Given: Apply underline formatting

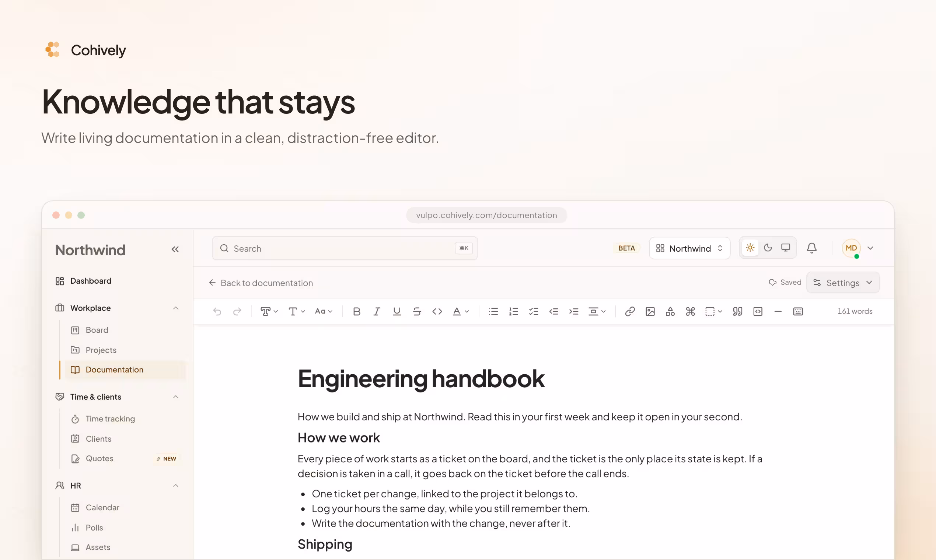Looking at the screenshot, I should [397, 311].
